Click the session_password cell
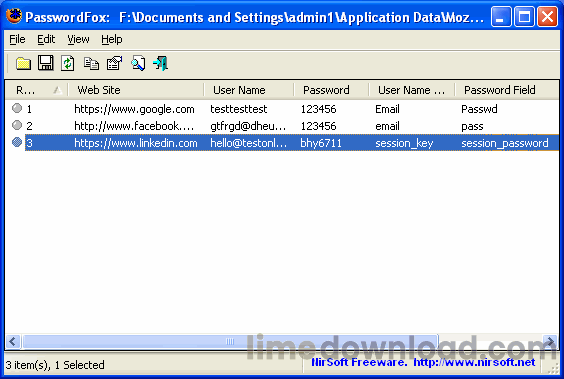 [x=505, y=143]
